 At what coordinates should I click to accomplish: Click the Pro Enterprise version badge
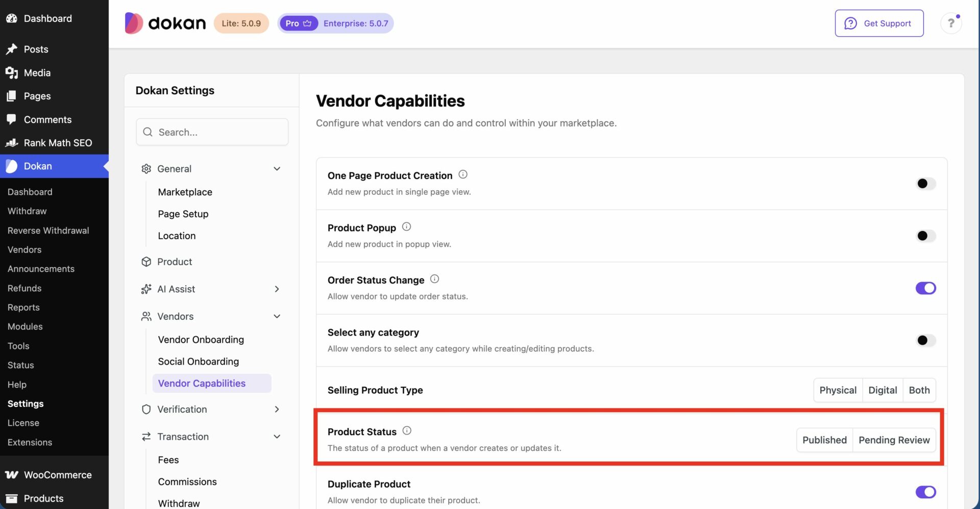335,23
